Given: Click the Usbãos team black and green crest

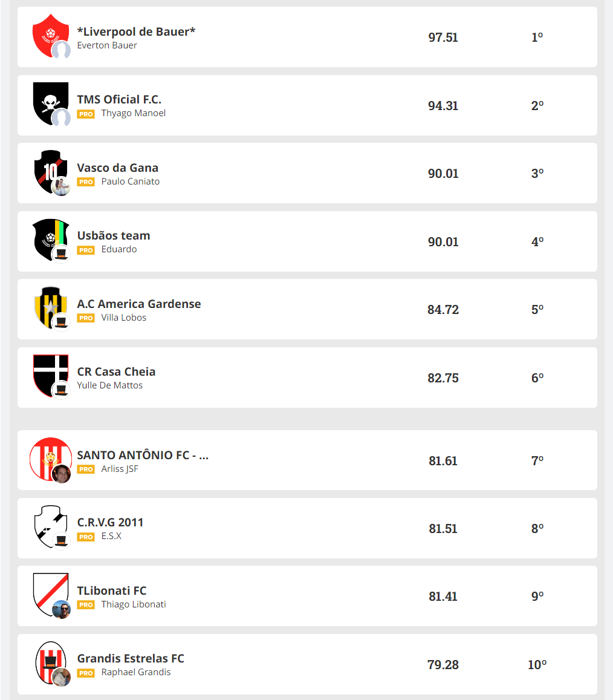Looking at the screenshot, I should tap(47, 237).
